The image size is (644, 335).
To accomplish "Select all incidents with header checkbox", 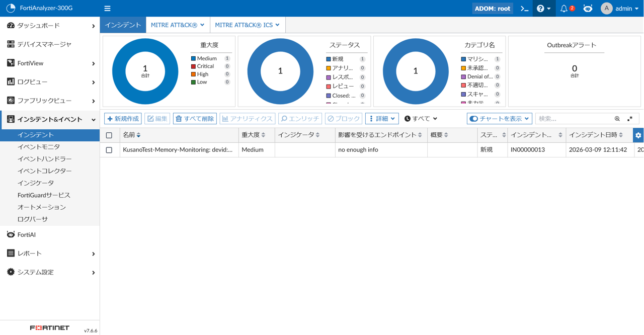I will pos(109,135).
